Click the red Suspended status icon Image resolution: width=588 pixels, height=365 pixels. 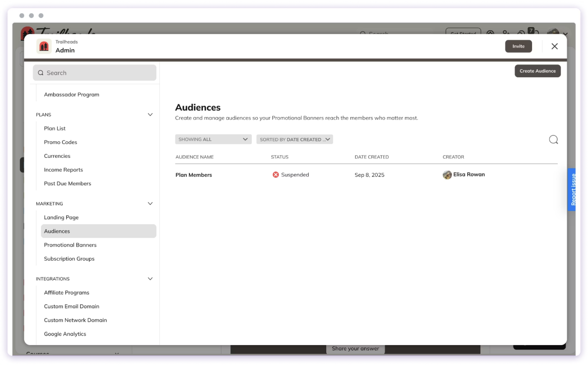pyautogui.click(x=276, y=175)
